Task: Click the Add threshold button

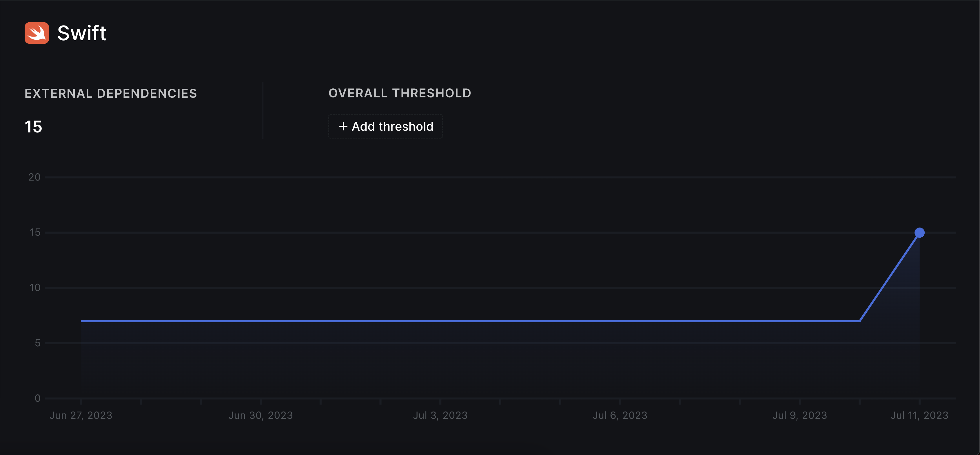Action: click(385, 126)
